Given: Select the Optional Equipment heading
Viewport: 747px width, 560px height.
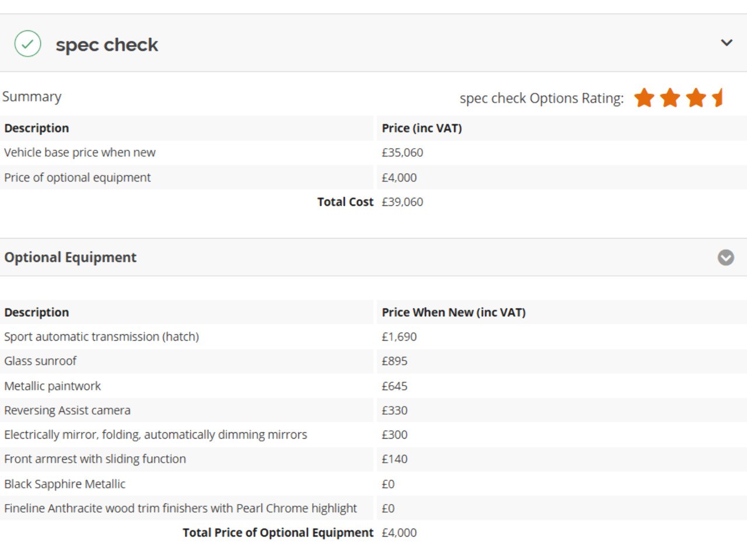Looking at the screenshot, I should [71, 257].
